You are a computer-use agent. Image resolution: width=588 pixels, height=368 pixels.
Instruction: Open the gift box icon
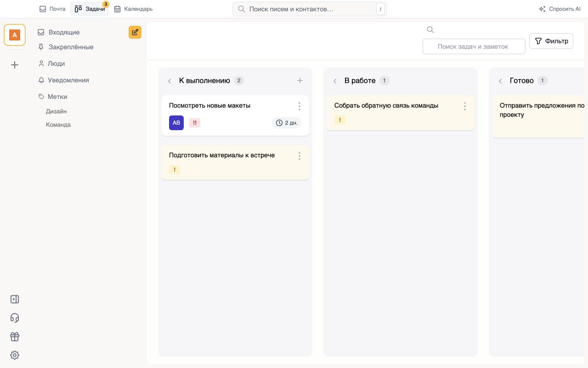(15, 337)
